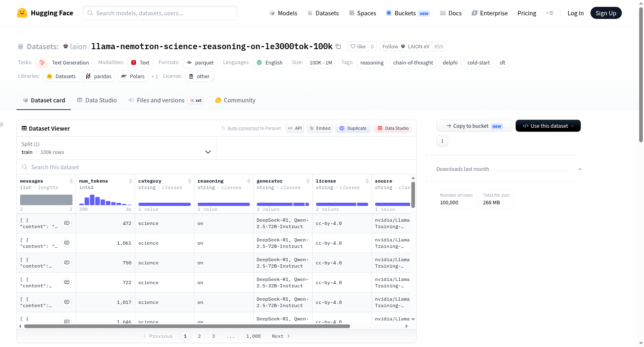Click Copy to bucket
Viewport: 644px width, 347px height.
(474, 126)
